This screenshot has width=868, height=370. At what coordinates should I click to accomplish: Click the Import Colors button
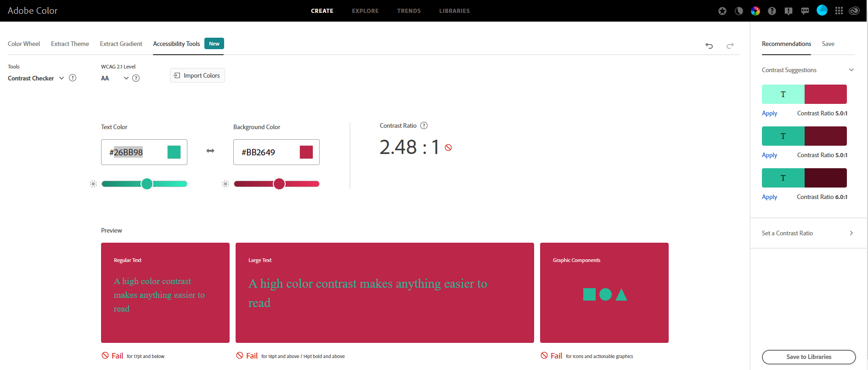[x=197, y=75]
